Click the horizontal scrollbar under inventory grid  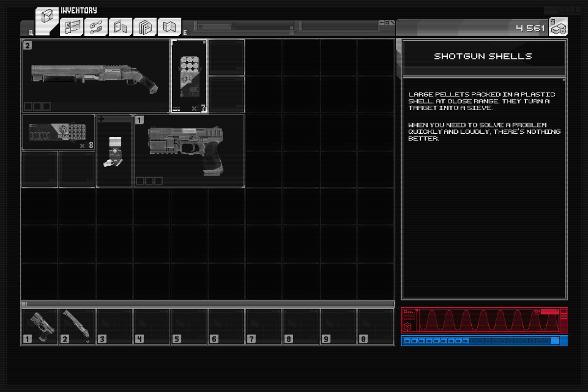pos(208,304)
